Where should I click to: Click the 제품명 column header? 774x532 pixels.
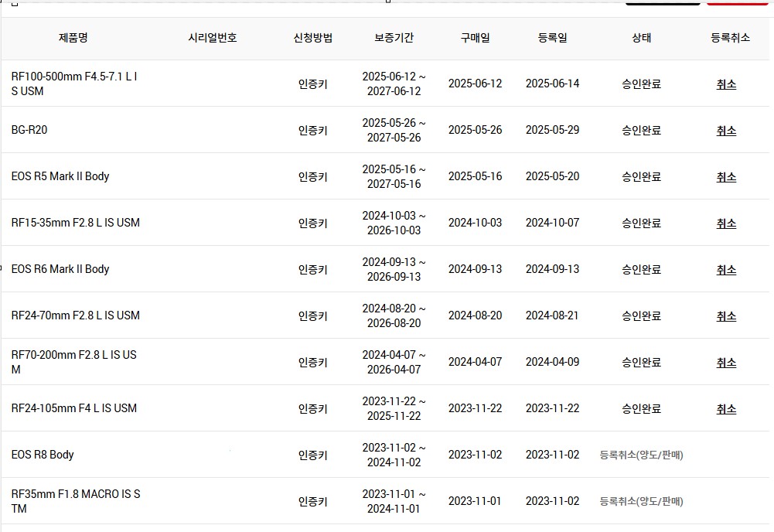point(73,37)
